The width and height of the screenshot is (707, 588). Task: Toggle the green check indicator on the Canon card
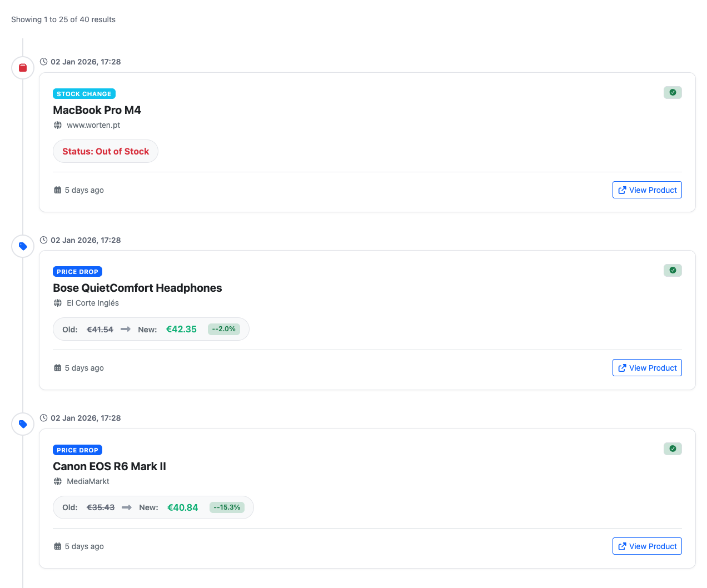point(673,449)
